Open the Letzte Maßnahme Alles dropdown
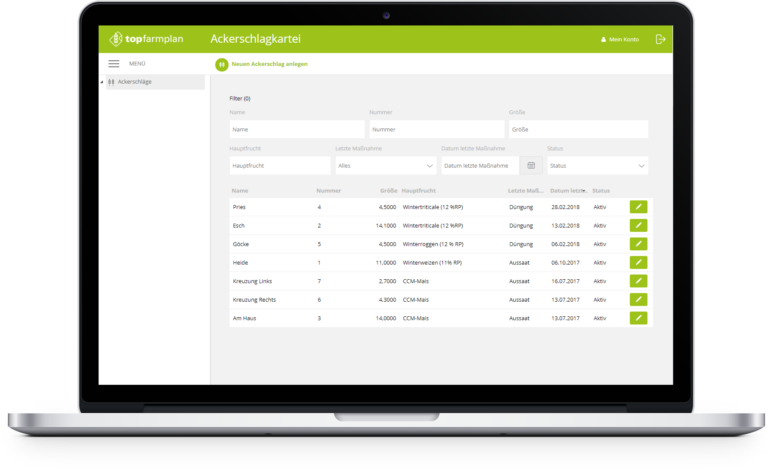The image size is (768, 468). click(x=386, y=166)
